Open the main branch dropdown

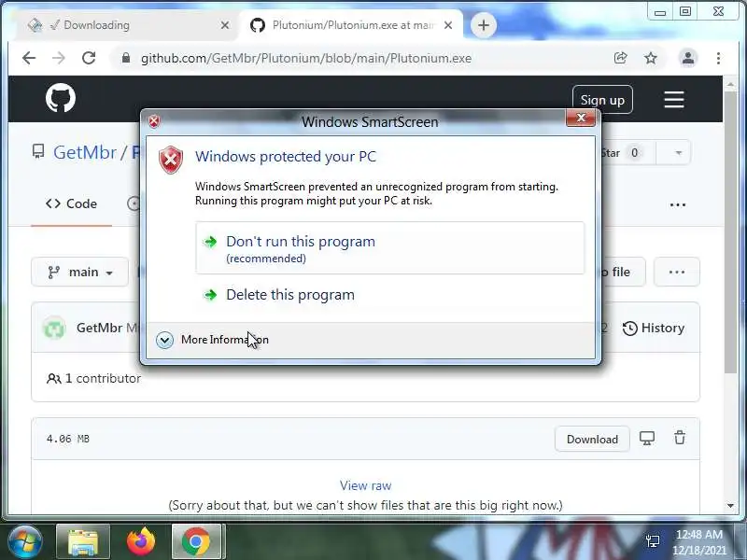coord(80,272)
